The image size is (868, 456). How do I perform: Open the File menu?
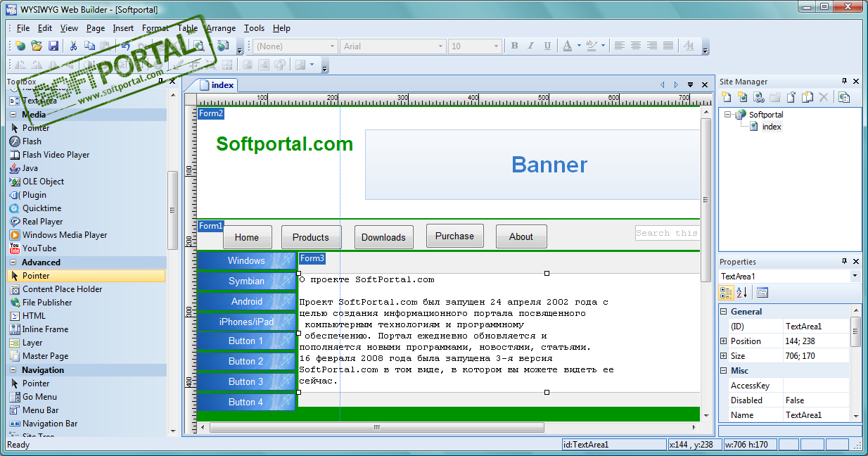click(23, 28)
